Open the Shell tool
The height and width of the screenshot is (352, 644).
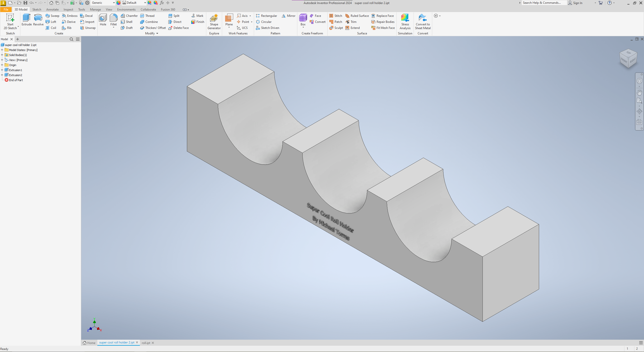pos(127,22)
